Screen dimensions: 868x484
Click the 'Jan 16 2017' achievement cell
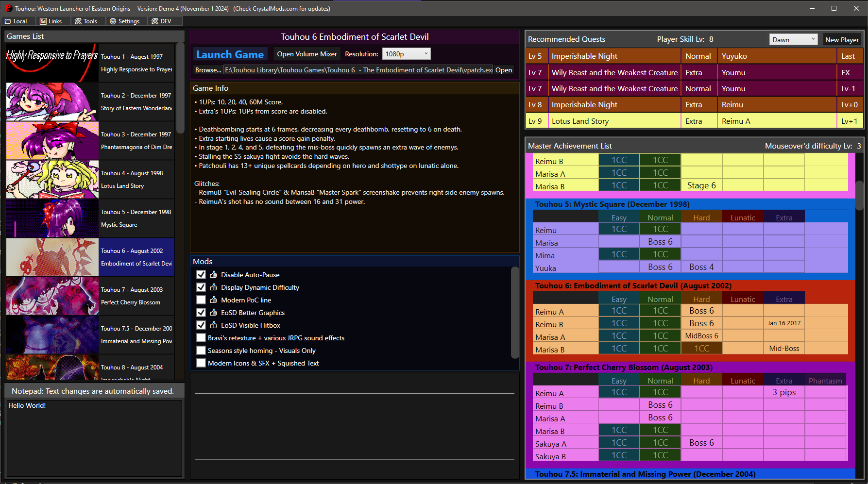tap(784, 323)
